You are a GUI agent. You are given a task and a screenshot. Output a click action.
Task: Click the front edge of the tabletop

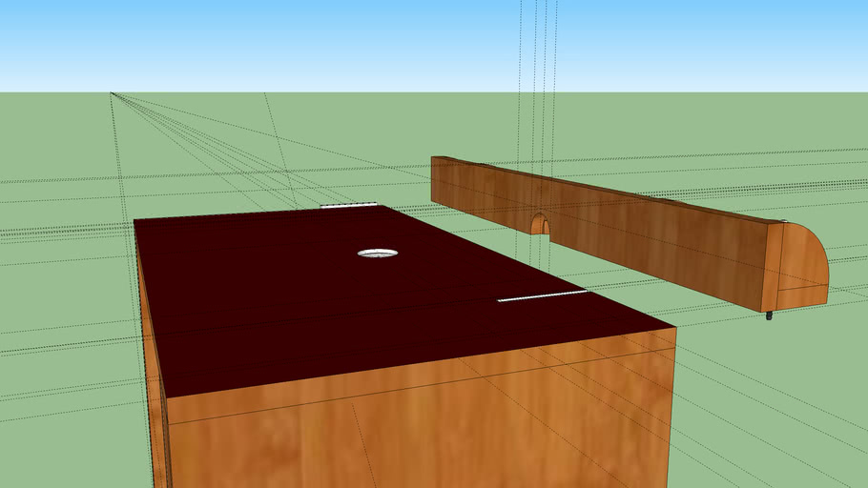click(420, 363)
